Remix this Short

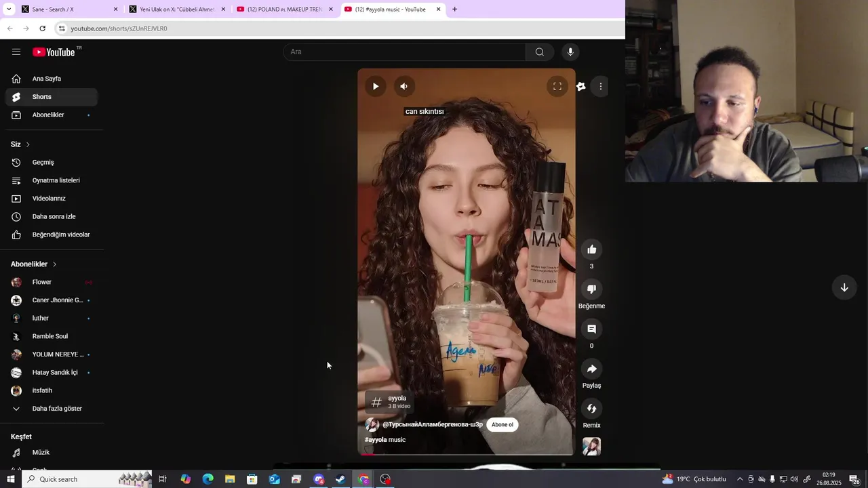tap(591, 409)
